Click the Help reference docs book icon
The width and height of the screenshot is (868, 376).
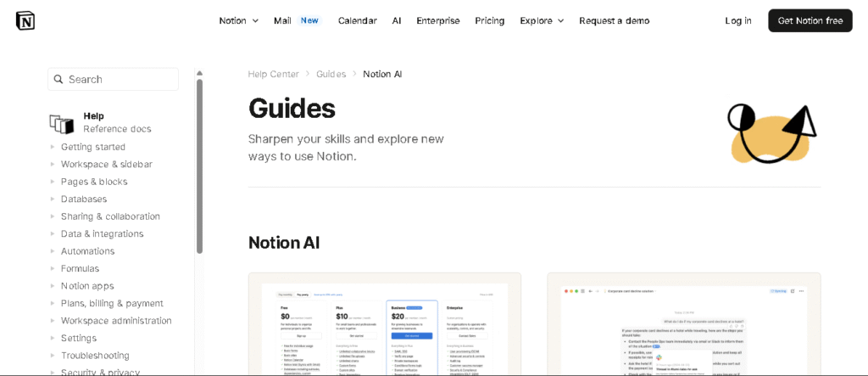pos(62,123)
